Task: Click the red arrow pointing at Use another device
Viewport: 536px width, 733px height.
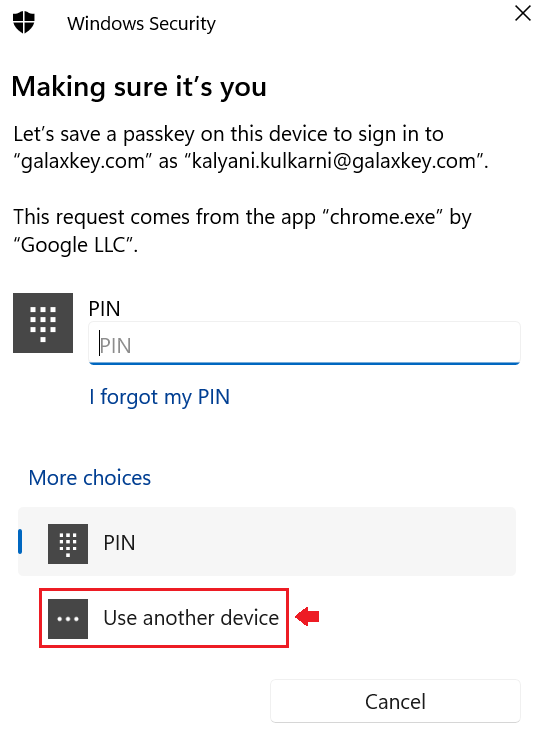Action: [x=307, y=617]
